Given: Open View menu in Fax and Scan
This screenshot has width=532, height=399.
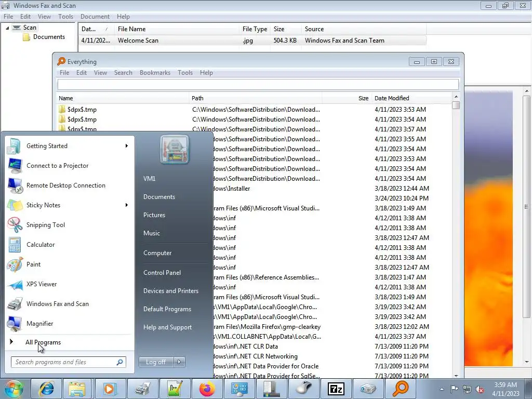Looking at the screenshot, I should coord(44,17).
